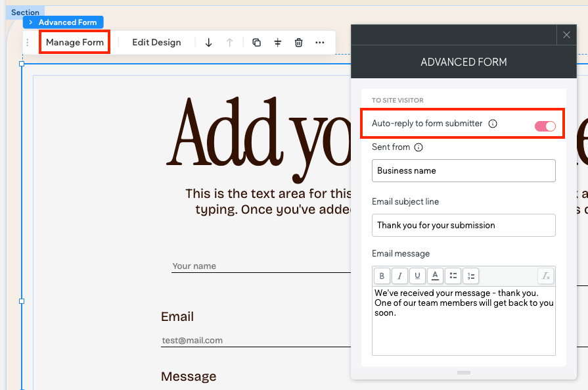Apply italic formatting in email message
The image size is (588, 390).
(399, 276)
